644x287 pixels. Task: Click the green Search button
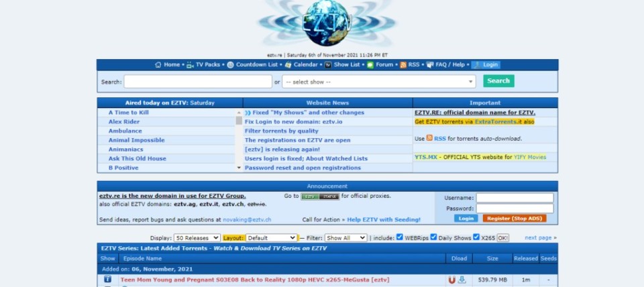(498, 81)
